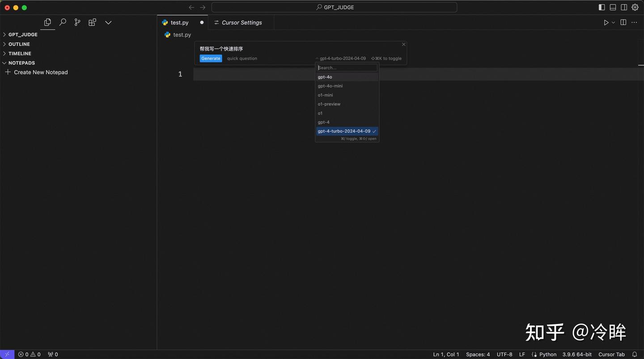644x359 pixels.
Task: Open Cursor settings via the gear icon
Action: pos(635,7)
